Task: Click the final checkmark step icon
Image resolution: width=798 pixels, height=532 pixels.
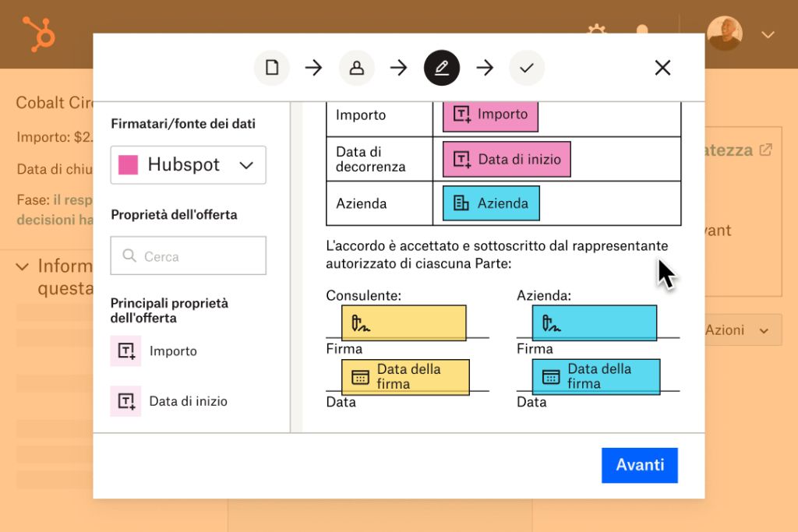Action: click(x=526, y=68)
